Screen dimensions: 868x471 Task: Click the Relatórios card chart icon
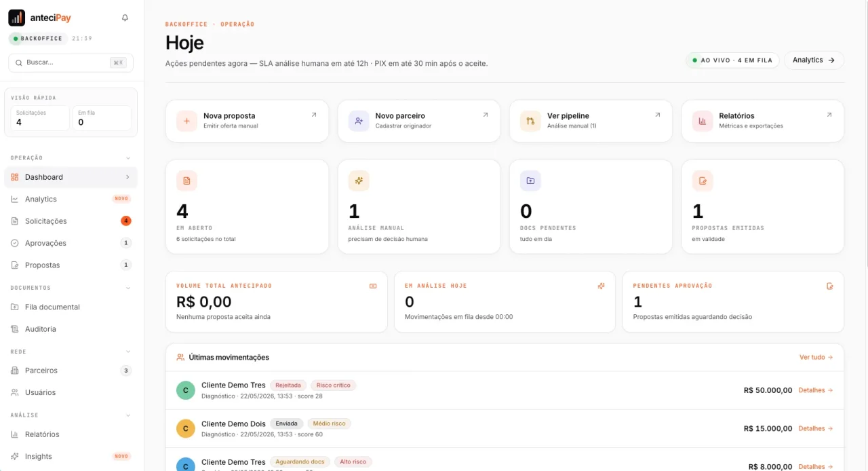[x=703, y=121]
